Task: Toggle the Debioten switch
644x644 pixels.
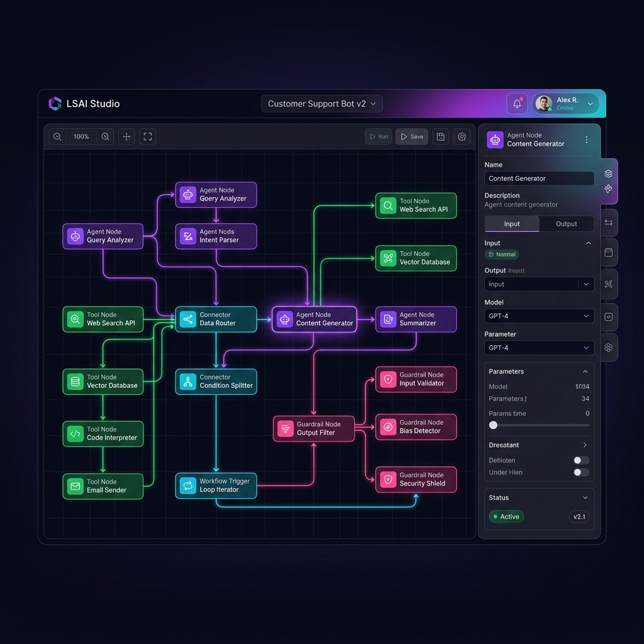Action: click(581, 460)
